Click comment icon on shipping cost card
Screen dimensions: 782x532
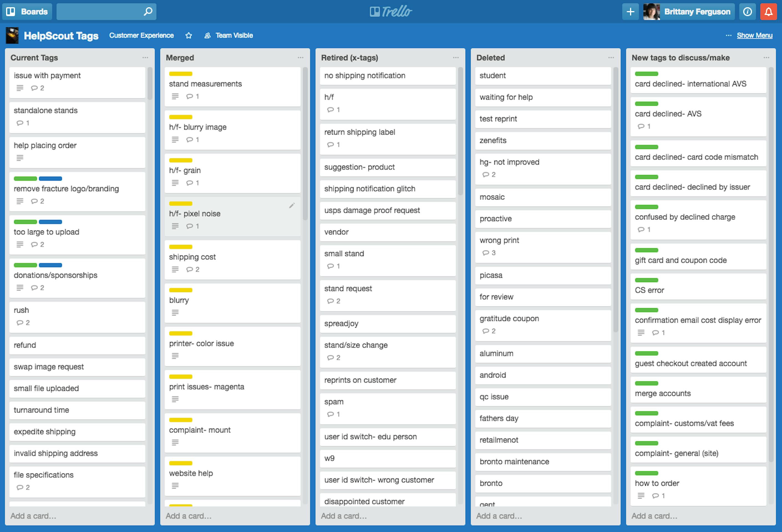(x=189, y=270)
